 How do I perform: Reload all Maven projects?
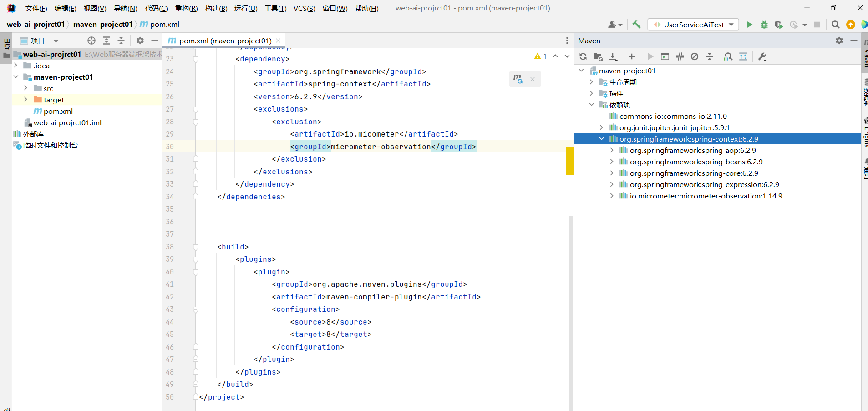(x=583, y=56)
